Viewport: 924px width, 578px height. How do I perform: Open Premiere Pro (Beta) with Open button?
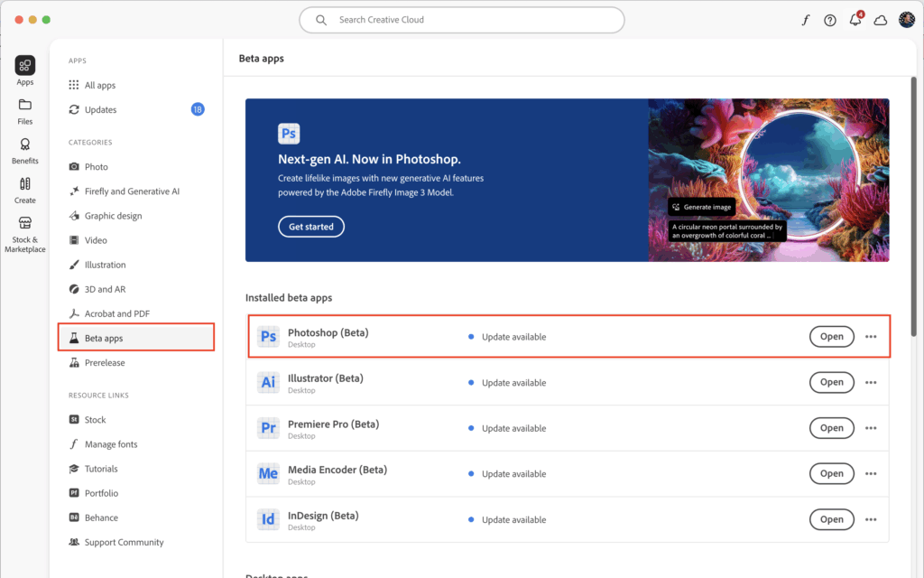tap(831, 427)
